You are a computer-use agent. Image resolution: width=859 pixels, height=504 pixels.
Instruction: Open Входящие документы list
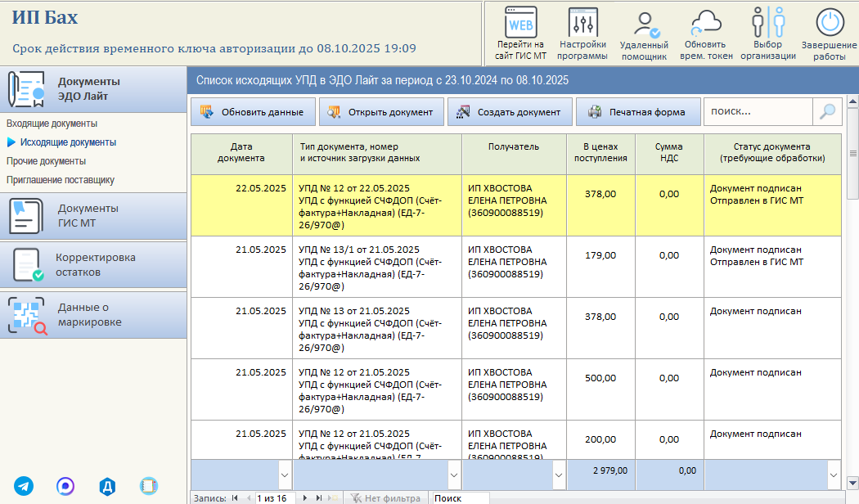click(52, 124)
